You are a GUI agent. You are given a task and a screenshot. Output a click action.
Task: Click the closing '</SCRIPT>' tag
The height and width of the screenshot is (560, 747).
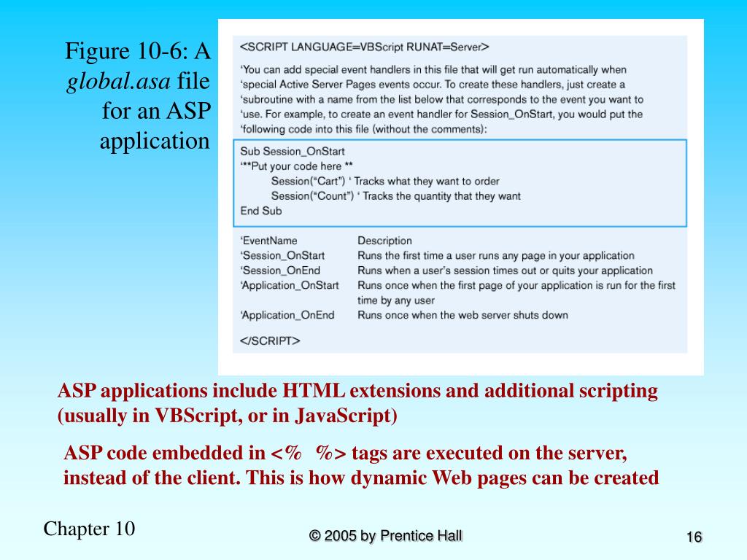(x=270, y=341)
